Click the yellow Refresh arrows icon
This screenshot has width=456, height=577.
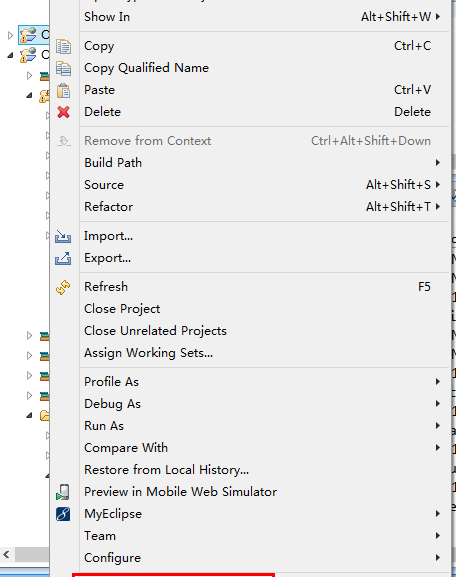pos(63,287)
